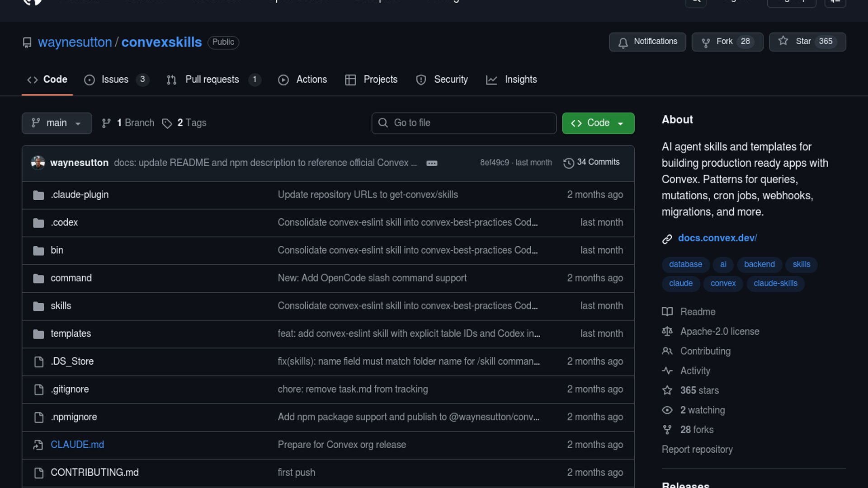View the 2 Tags icon link
Image resolution: width=868 pixels, height=488 pixels.
click(167, 123)
